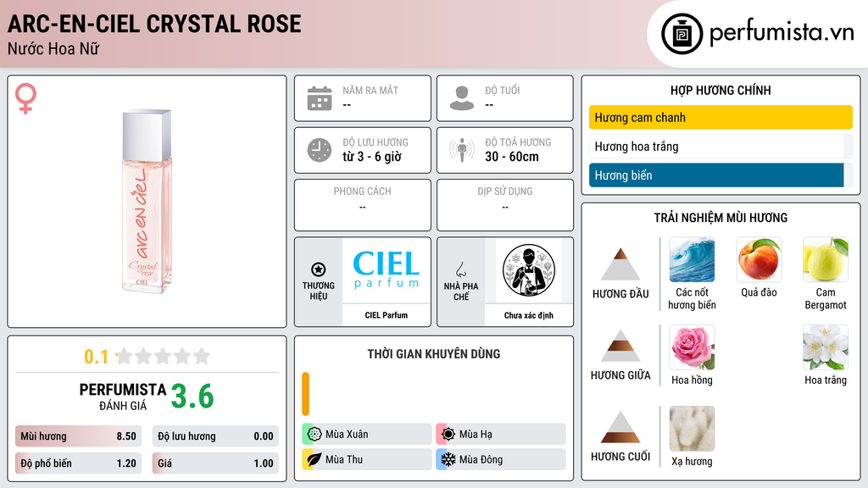Click the calendar icon beside Năm ra mắt
The width and height of the screenshot is (868, 488).
coord(320,98)
